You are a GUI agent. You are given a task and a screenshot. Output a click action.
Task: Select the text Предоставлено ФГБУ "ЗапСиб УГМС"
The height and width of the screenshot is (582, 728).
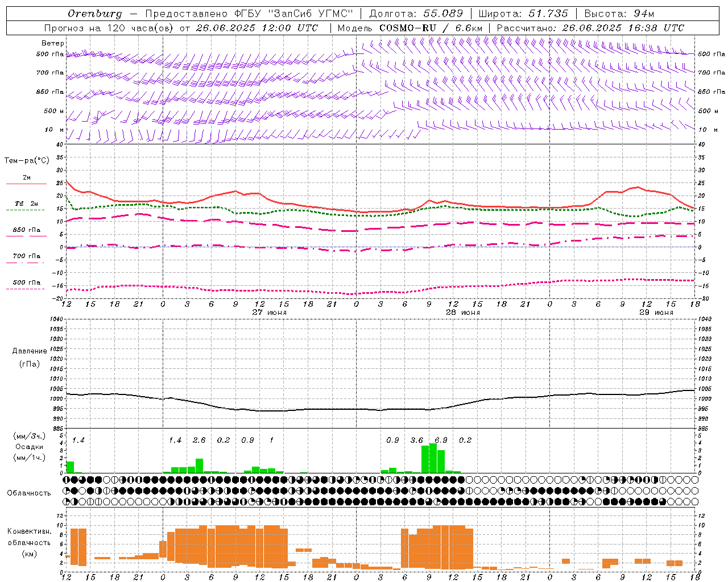(250, 14)
